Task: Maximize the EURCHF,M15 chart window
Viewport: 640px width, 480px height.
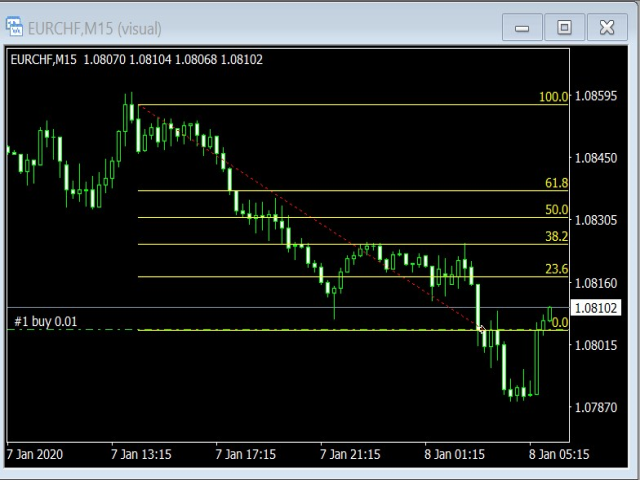Action: 564,27
